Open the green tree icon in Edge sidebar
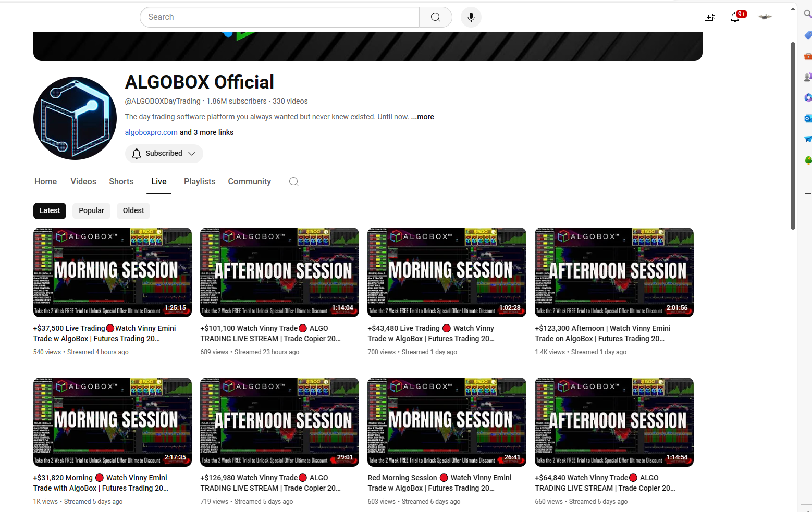Screen dimensions: 812x512 coord(807,160)
